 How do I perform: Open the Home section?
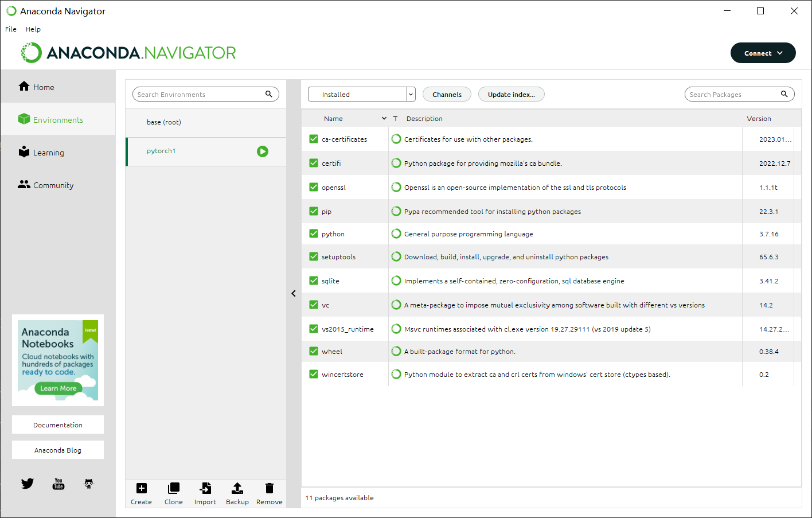click(58, 87)
